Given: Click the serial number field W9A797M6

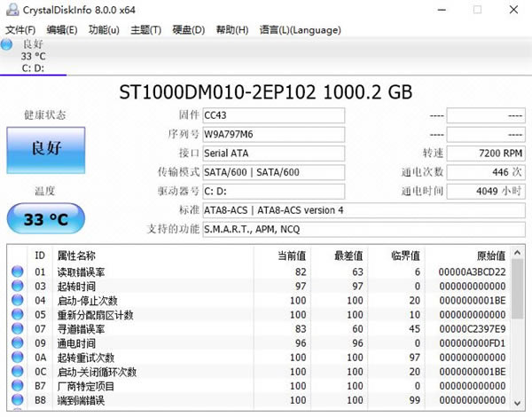Looking at the screenshot, I should tap(273, 135).
